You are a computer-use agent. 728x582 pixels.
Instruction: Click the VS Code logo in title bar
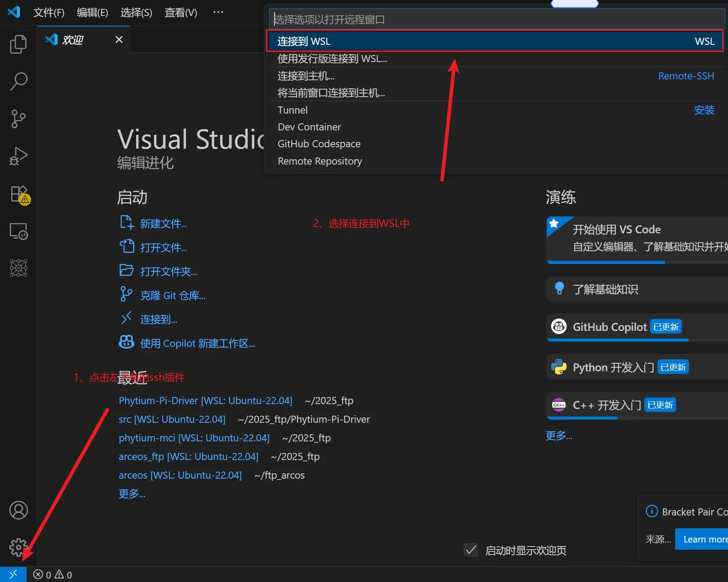pos(14,12)
